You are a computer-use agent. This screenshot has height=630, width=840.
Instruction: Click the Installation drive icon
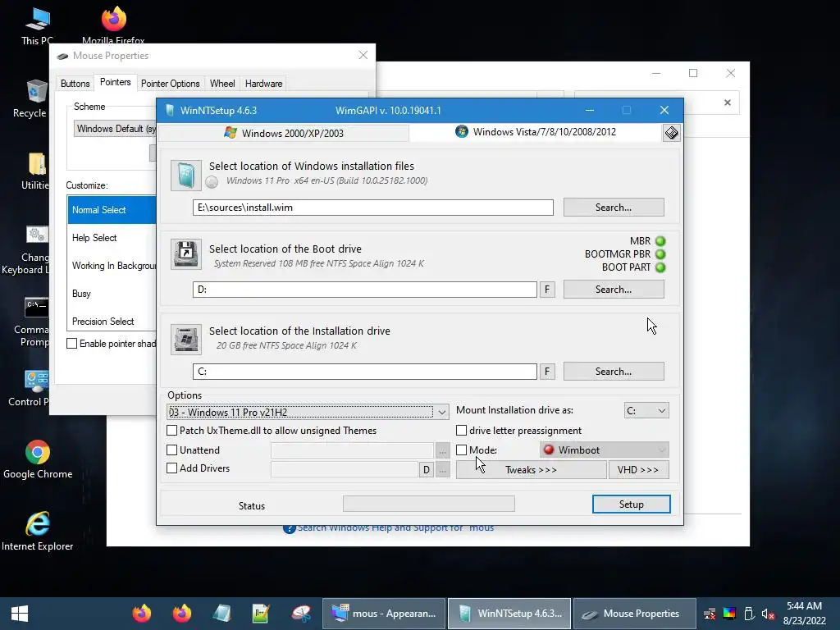[x=186, y=339]
